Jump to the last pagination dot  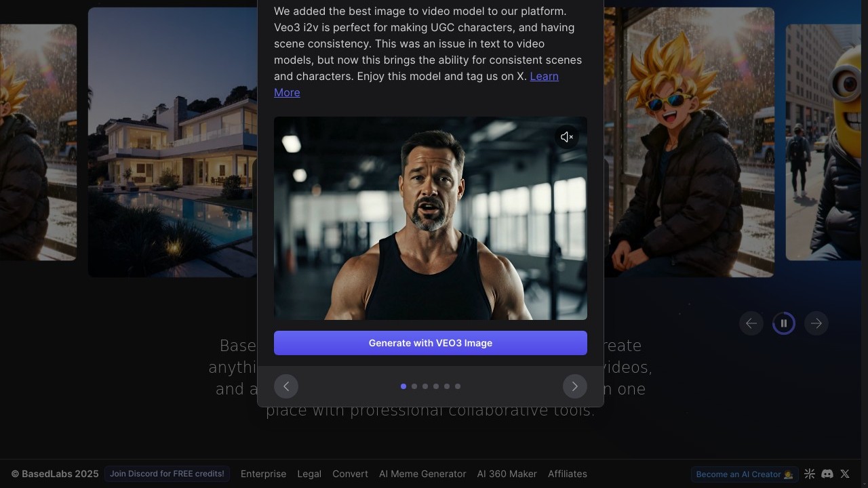point(458,386)
